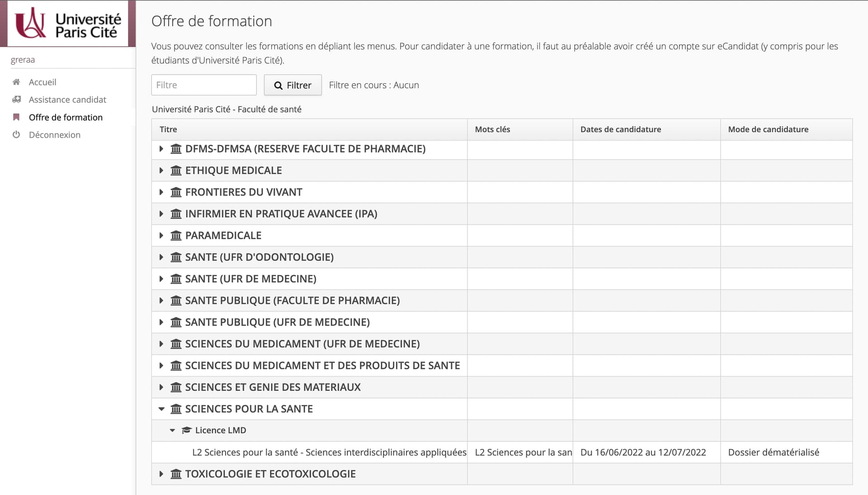Image resolution: width=868 pixels, height=495 pixels.
Task: Expand the FRONTIERES DU VIVANT row arrow
Action: click(161, 192)
